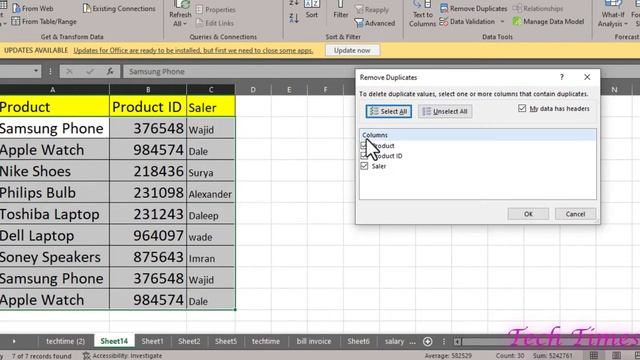Image resolution: width=640 pixels, height=360 pixels.
Task: Select cell with Philips Bulb
Action: [x=54, y=193]
